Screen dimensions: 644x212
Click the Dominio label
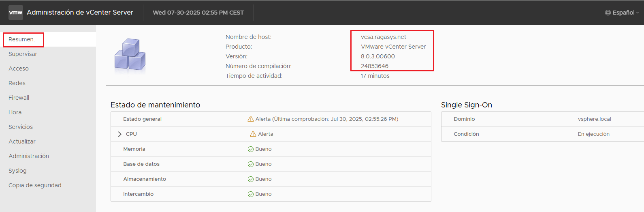[x=464, y=119]
